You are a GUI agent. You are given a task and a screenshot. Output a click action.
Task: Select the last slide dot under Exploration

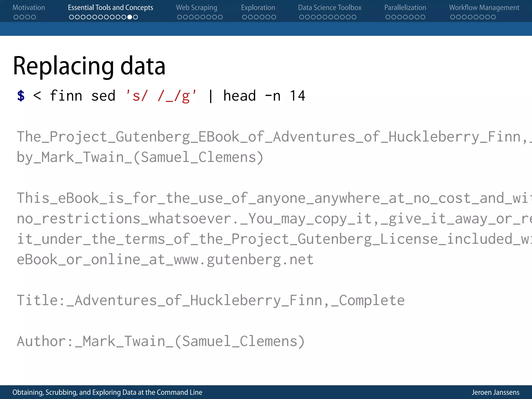click(x=274, y=17)
